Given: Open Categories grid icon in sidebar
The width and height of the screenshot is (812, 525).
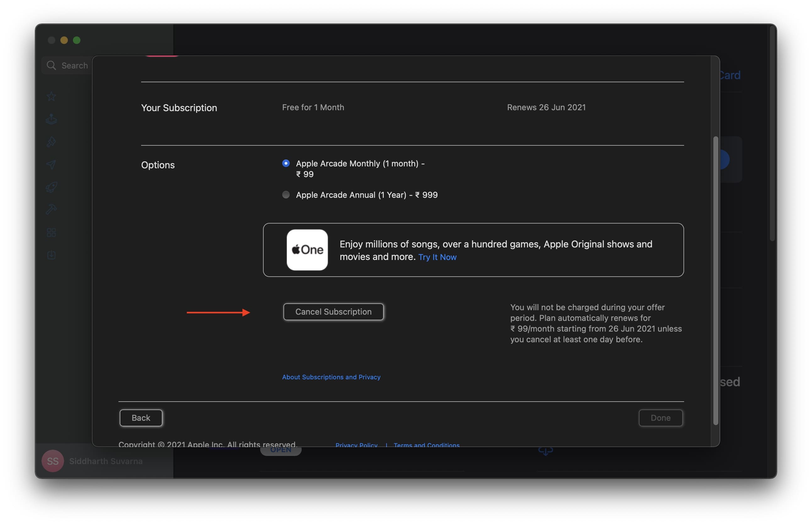Looking at the screenshot, I should [x=51, y=232].
